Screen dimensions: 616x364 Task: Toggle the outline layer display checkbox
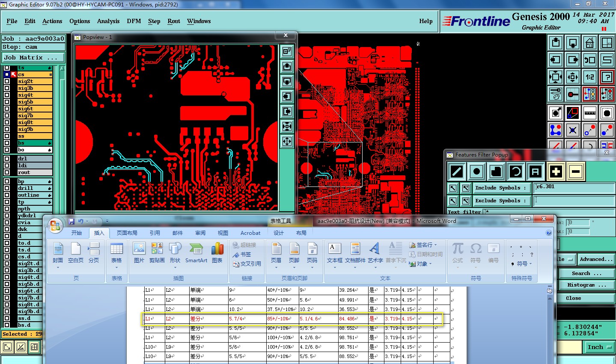[7, 195]
